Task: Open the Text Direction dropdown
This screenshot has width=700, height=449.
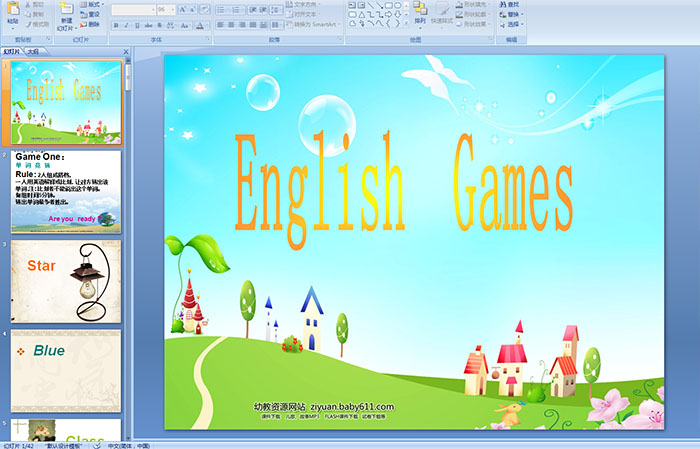Action: pyautogui.click(x=303, y=4)
